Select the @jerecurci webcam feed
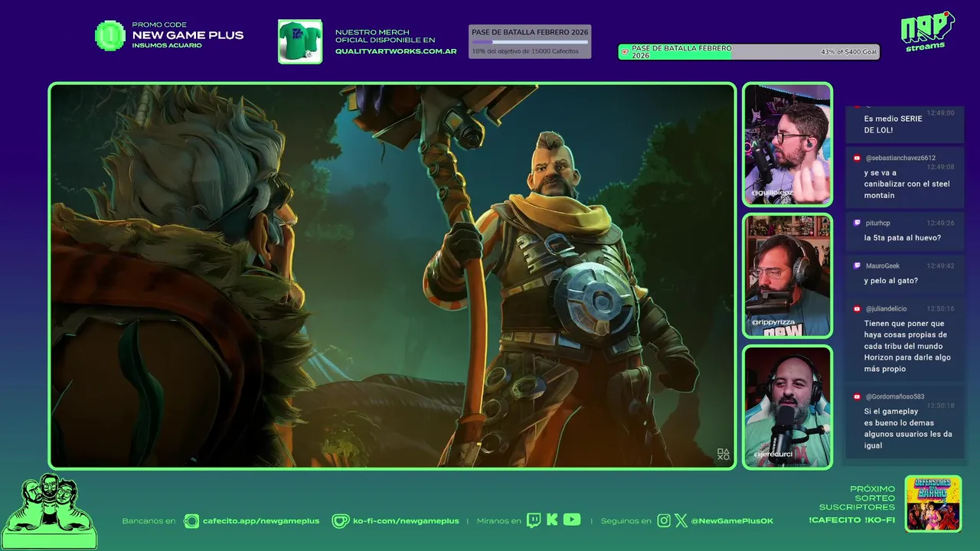This screenshot has width=980, height=551. 787,407
